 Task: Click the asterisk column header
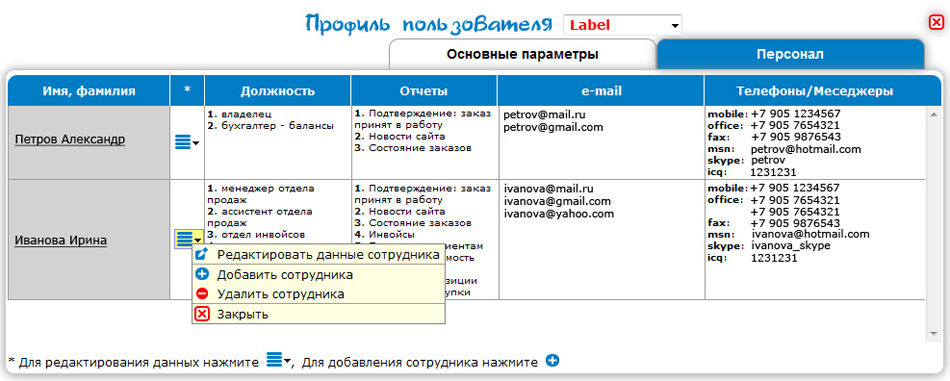[x=187, y=91]
